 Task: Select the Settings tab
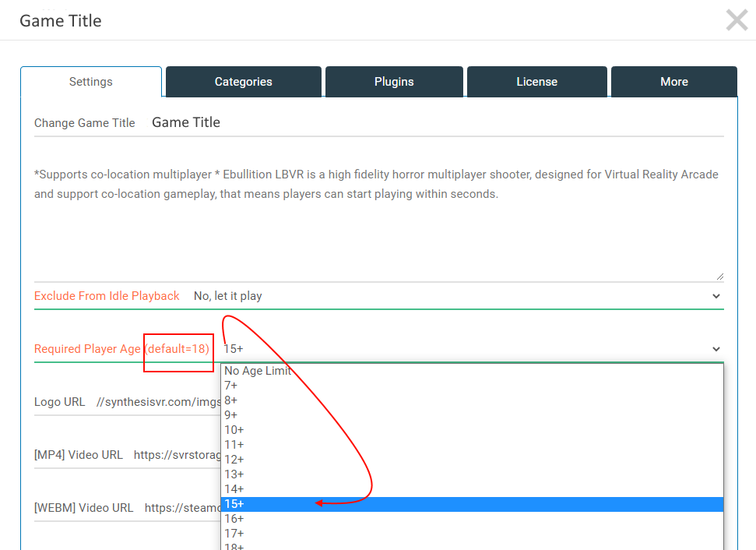(x=91, y=82)
